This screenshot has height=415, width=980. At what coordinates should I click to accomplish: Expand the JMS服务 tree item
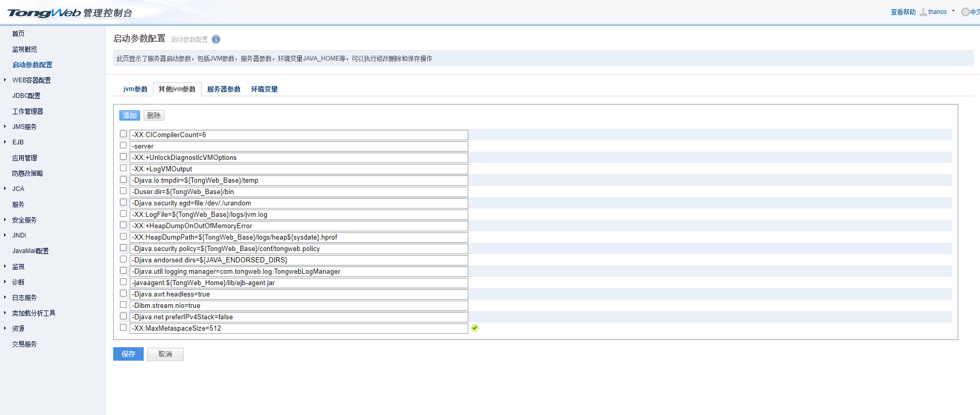pos(5,126)
